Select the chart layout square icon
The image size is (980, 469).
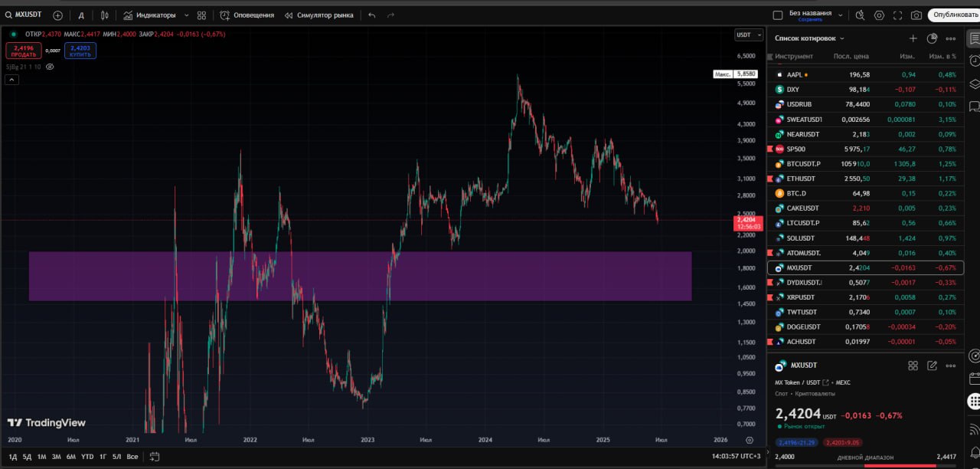tap(778, 15)
